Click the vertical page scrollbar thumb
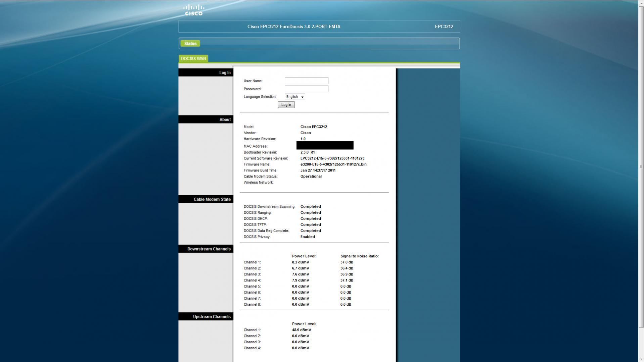The image size is (644, 362). [641, 167]
